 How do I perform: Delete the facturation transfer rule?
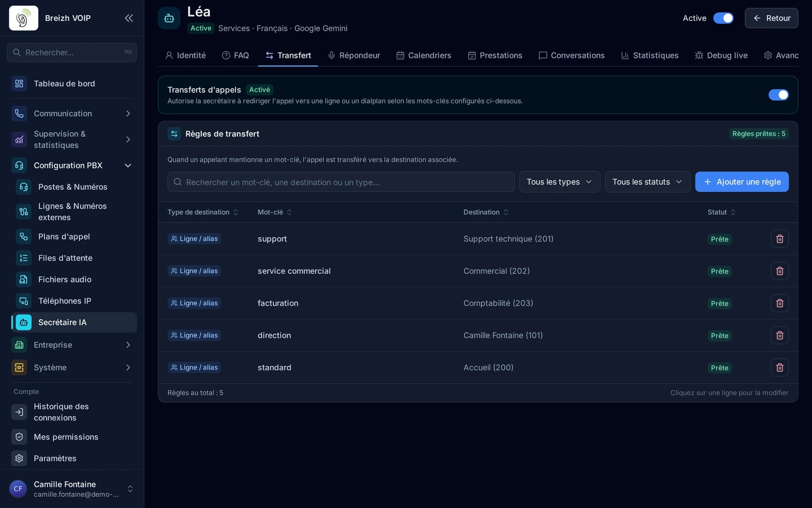coord(779,303)
